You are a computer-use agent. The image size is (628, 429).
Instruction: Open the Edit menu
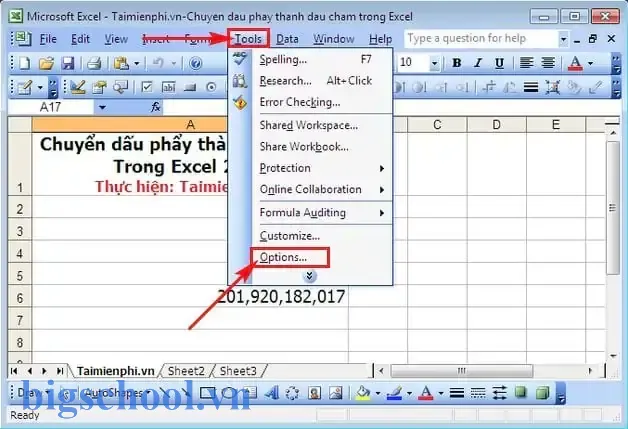[80, 39]
